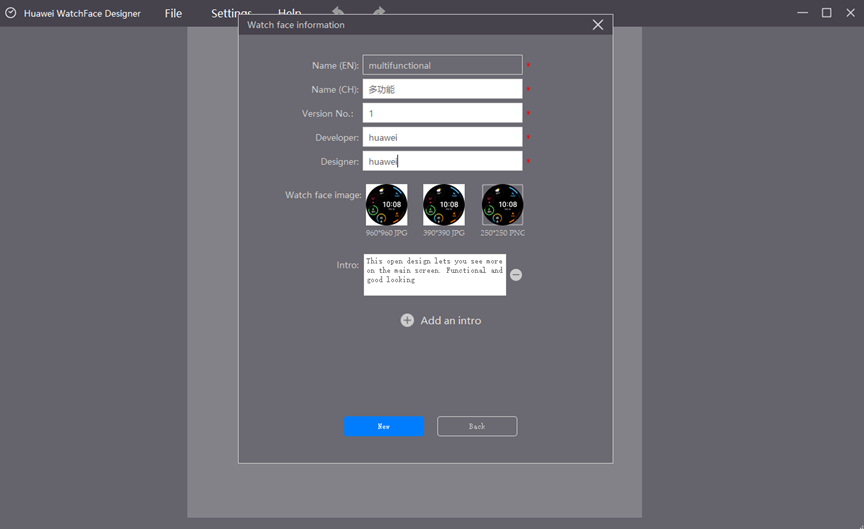Click the Name (EN) field
The height and width of the screenshot is (529, 864).
tap(442, 65)
